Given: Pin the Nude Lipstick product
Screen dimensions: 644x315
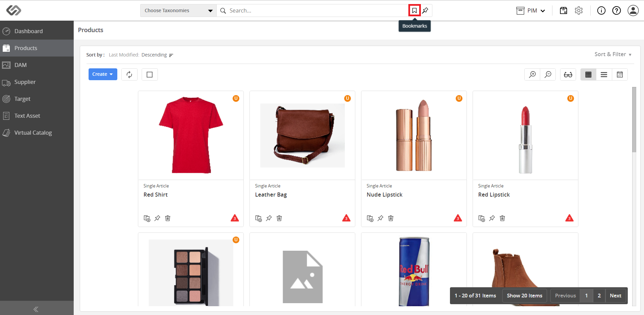Looking at the screenshot, I should point(380,218).
